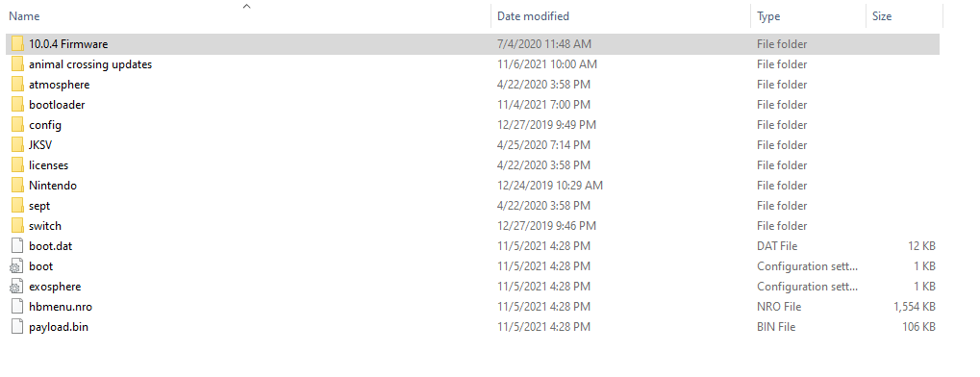
Task: Sort files by the Name column header
Action: coord(24,16)
